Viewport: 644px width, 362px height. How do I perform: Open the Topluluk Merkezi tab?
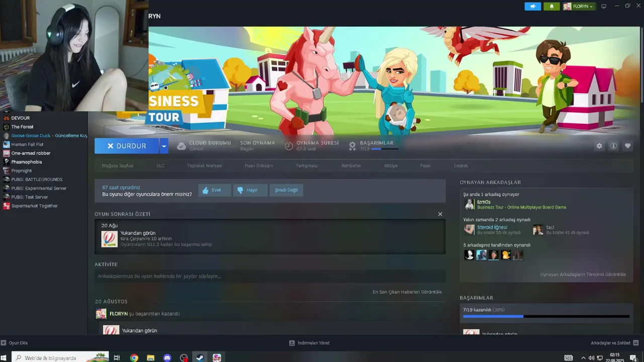coord(204,165)
